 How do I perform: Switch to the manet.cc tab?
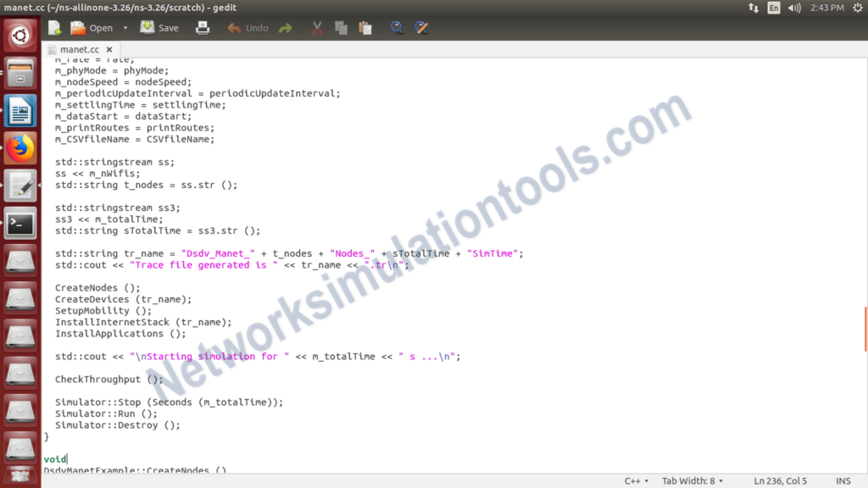coord(81,49)
